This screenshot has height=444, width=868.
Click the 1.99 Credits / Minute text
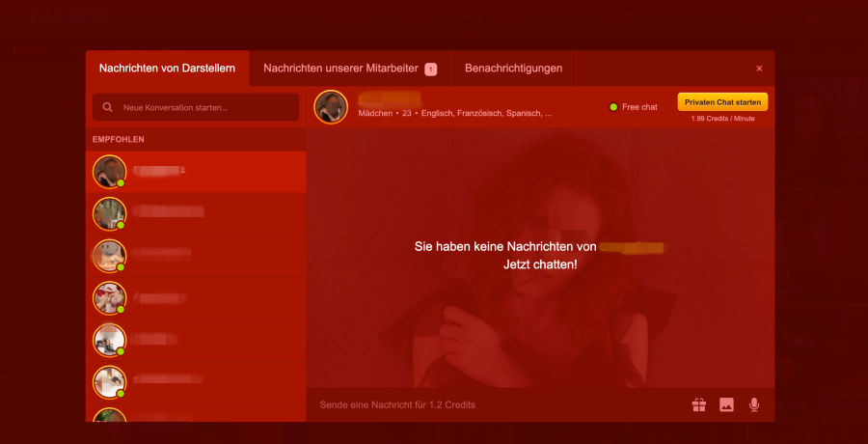click(722, 119)
